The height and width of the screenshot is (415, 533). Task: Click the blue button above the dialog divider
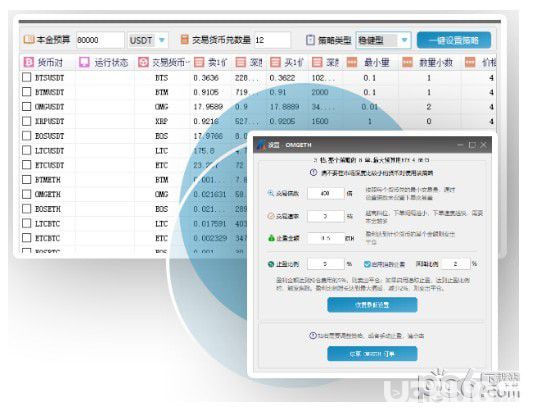pyautogui.click(x=372, y=305)
